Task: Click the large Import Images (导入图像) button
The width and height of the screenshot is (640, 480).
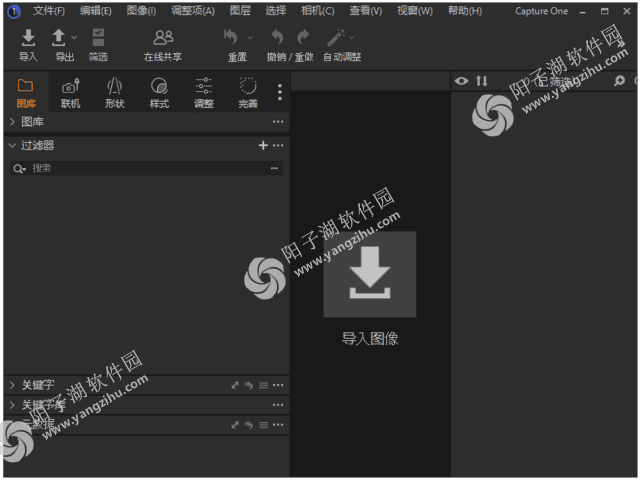Action: tap(370, 274)
